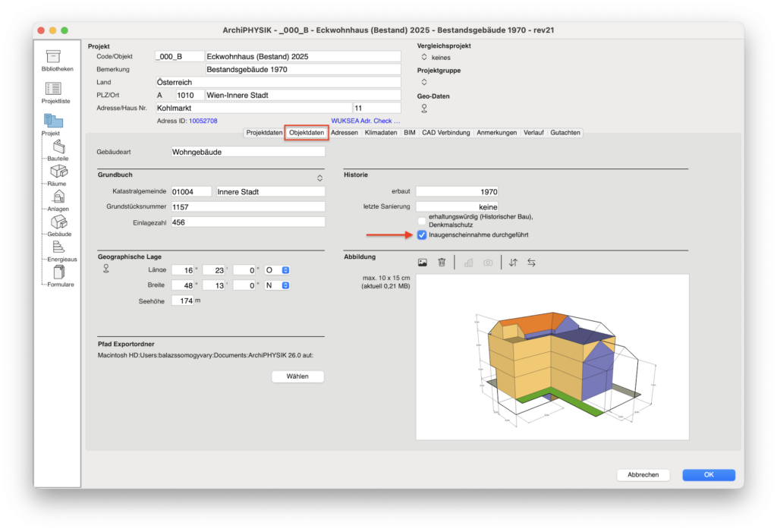Click the Länge minutes field 23
This screenshot has height=532, width=777.
(x=213, y=270)
